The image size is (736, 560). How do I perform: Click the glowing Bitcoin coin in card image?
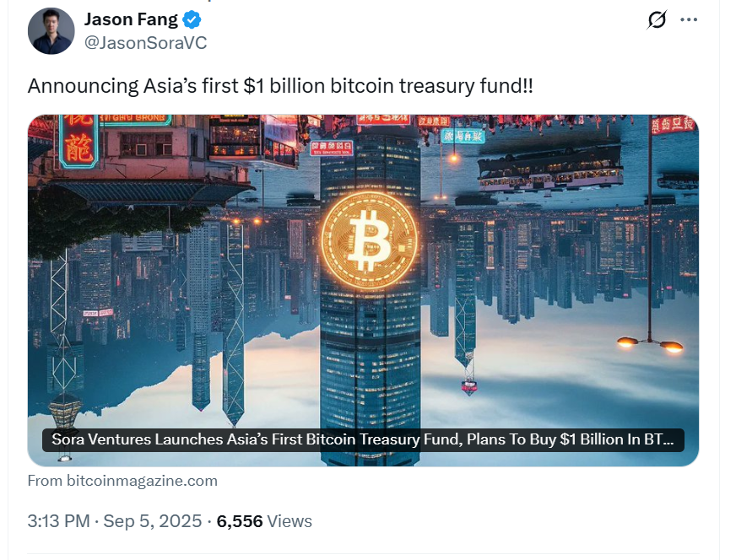pos(369,240)
